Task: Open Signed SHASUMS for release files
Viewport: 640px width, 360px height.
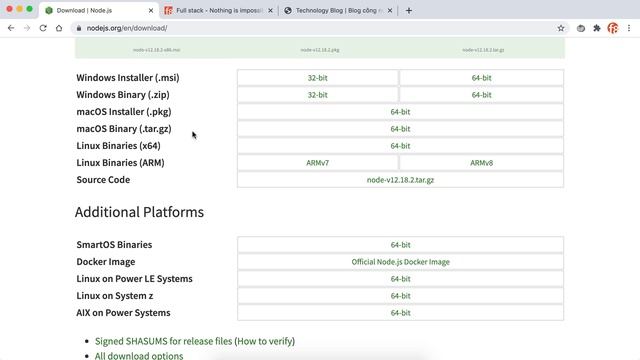Action: (x=163, y=341)
